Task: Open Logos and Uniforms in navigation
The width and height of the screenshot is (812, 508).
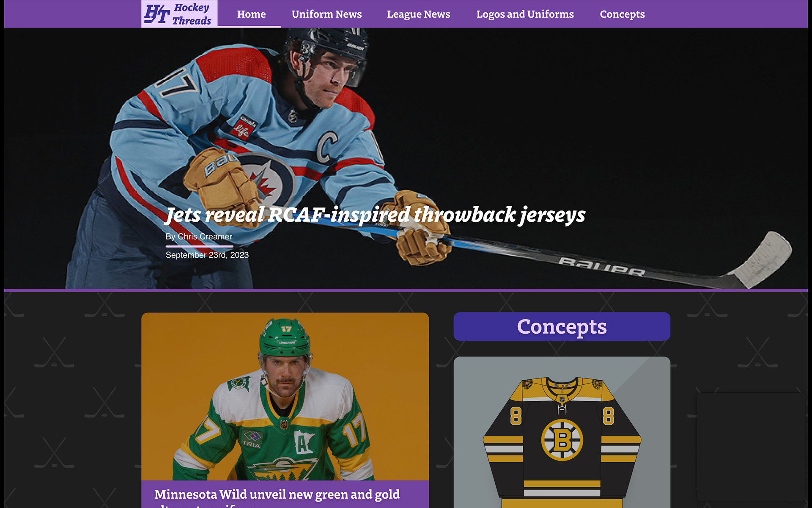Action: tap(525, 14)
